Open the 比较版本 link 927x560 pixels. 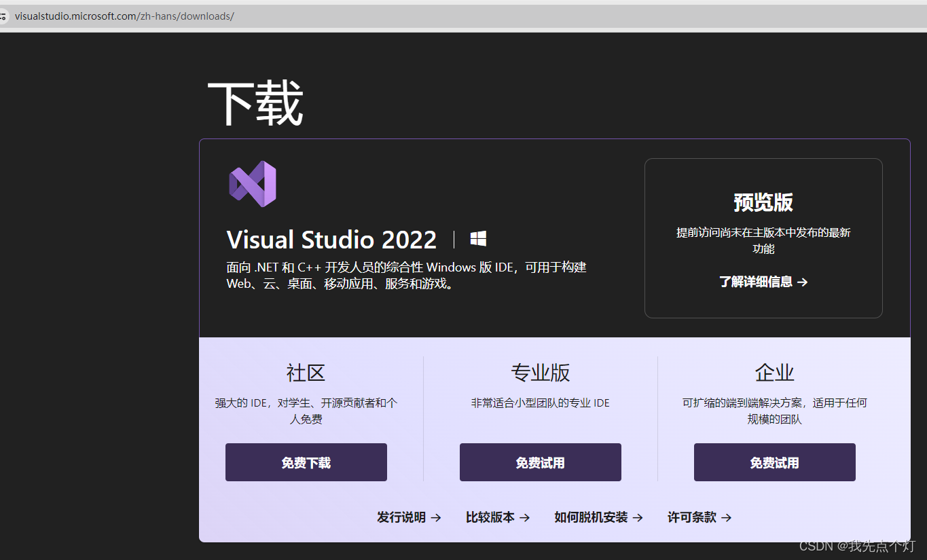coord(491,517)
